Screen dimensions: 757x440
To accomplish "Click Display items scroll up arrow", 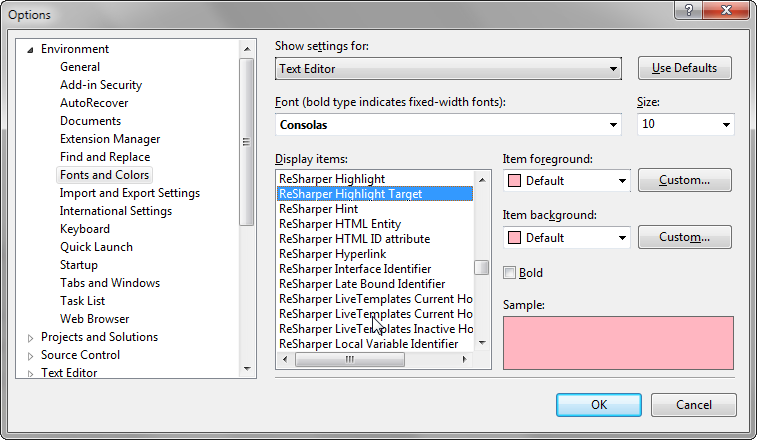I will pyautogui.click(x=482, y=180).
